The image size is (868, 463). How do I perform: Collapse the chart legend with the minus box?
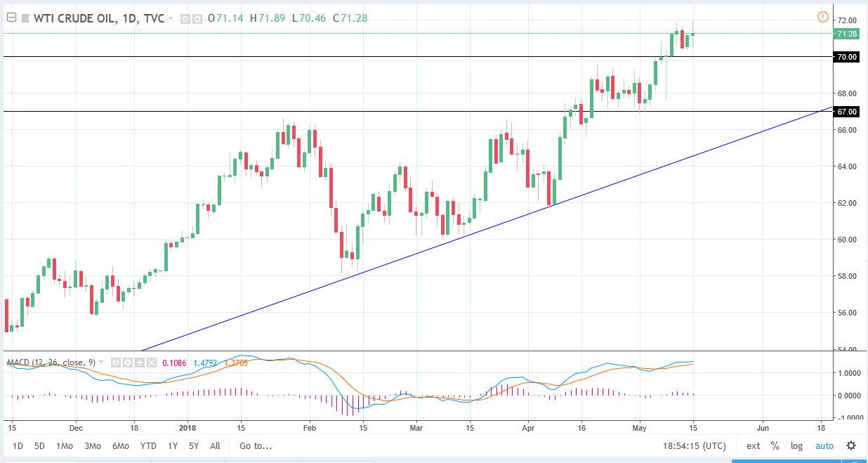click(x=11, y=18)
